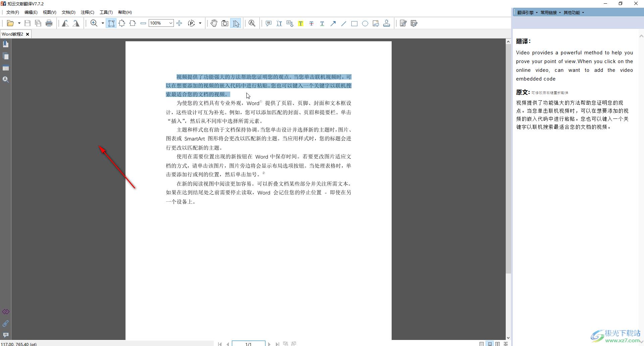Click the second edit form icon
Screen dimensions: 644x346
click(414, 23)
